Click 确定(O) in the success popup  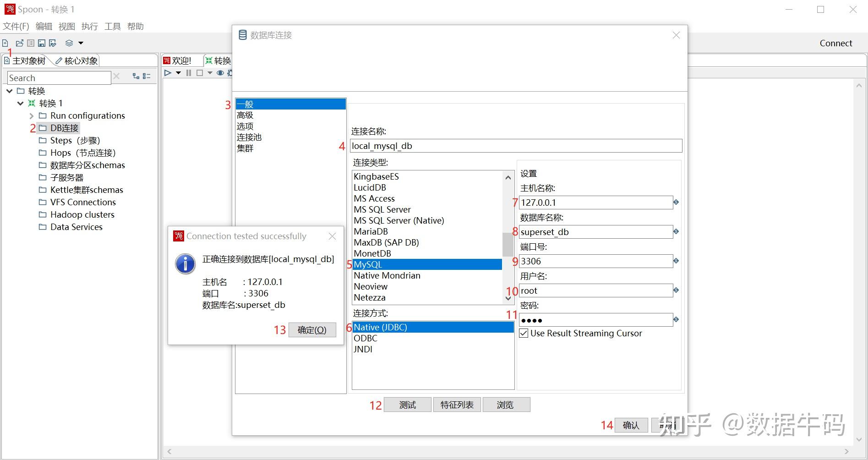click(312, 330)
